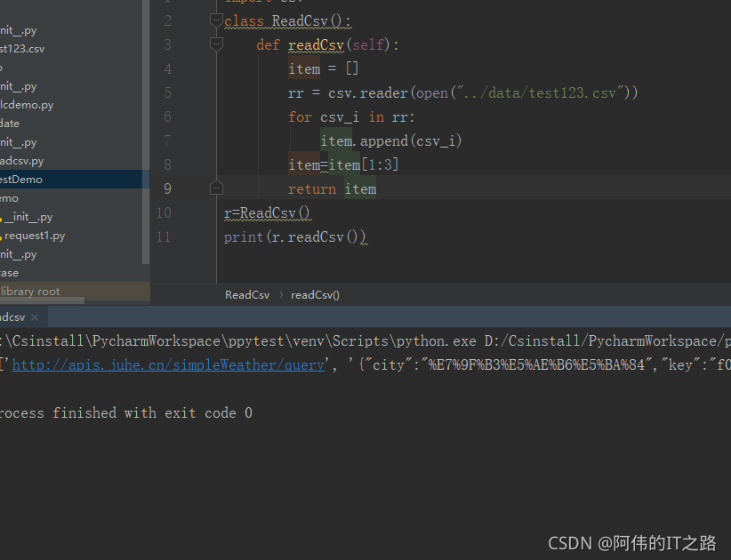The width and height of the screenshot is (731, 560).
Task: Click the 'for csv_i in rr:' line
Action: [351, 117]
